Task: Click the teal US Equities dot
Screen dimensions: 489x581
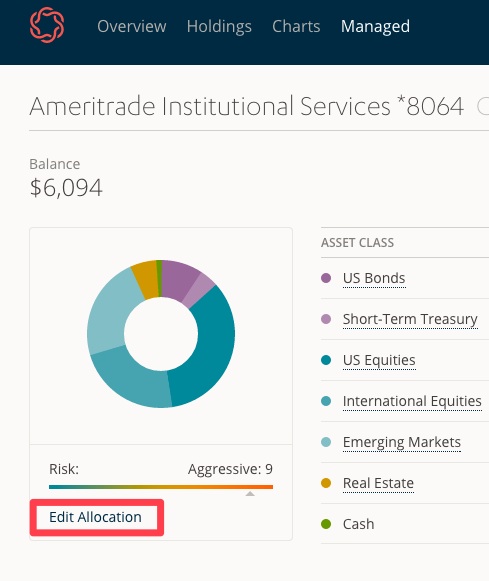Action: click(326, 360)
